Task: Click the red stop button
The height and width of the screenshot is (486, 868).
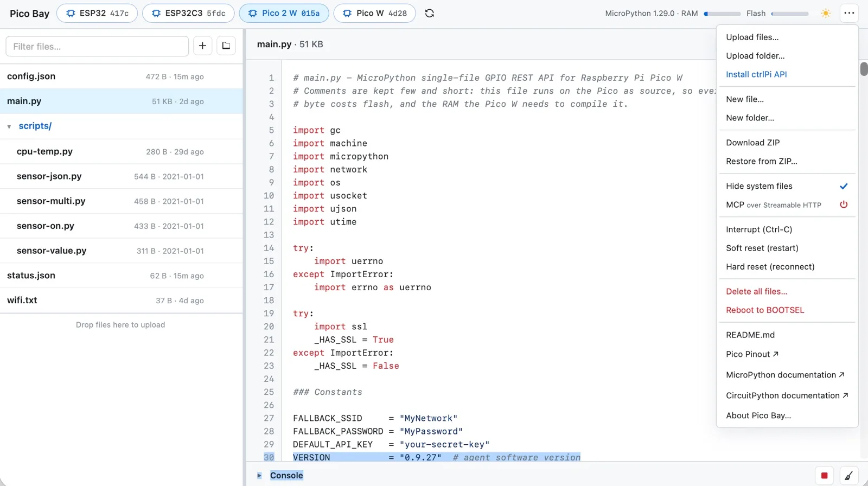Action: (824, 476)
